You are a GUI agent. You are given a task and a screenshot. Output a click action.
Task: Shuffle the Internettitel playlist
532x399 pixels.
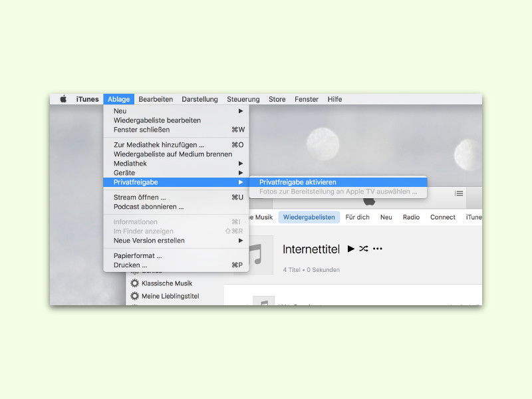pos(364,249)
